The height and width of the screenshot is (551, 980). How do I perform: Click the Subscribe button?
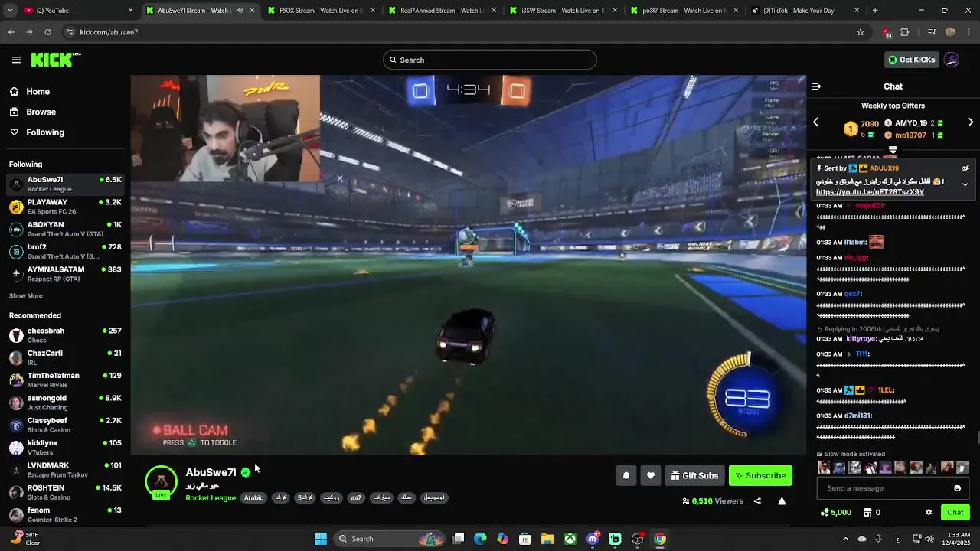point(760,475)
